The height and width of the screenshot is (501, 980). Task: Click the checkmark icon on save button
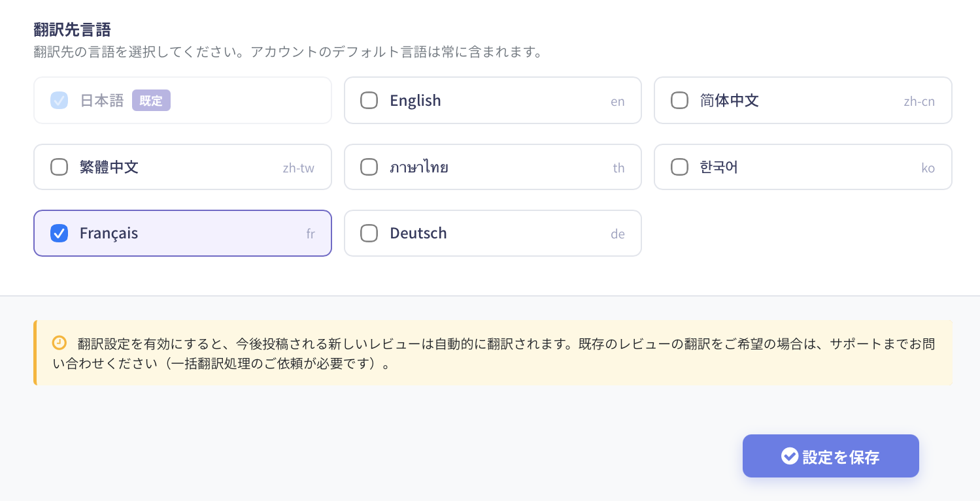pyautogui.click(x=790, y=456)
